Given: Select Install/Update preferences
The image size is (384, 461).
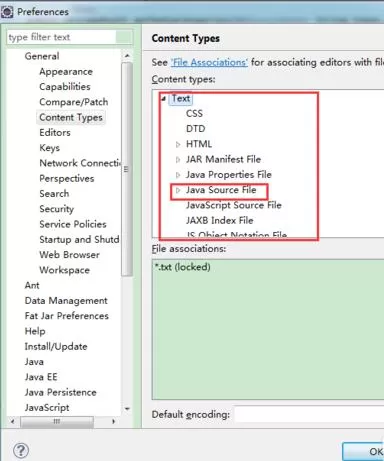Looking at the screenshot, I should [56, 346].
